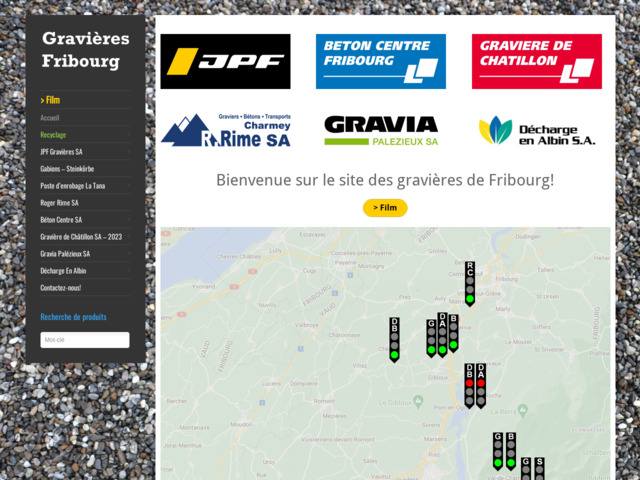Select JPF Gravières SA menu item
640x480 pixels.
61,152
